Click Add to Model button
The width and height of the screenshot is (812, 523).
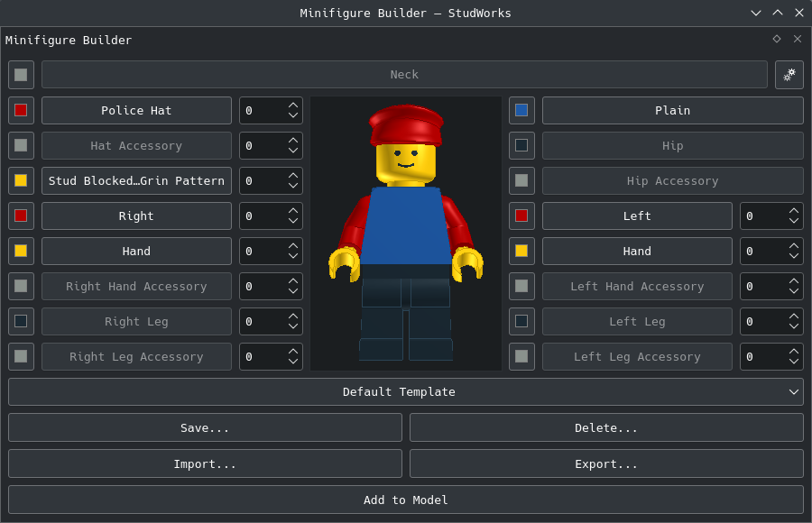406,500
